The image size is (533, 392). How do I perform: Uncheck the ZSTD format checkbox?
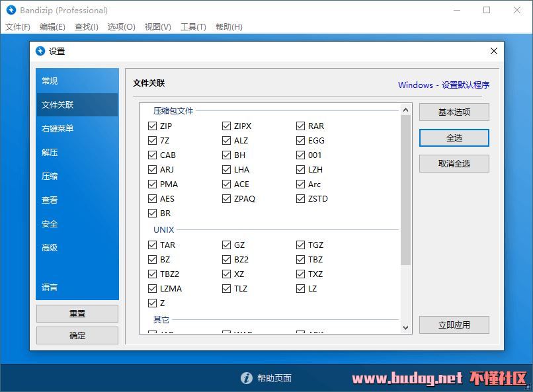(x=301, y=198)
